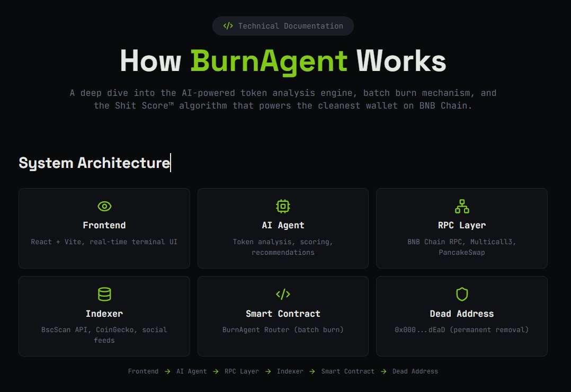Click 'BNB Chain RPC, Multicall3, PancakeSwap' description

[x=462, y=247]
